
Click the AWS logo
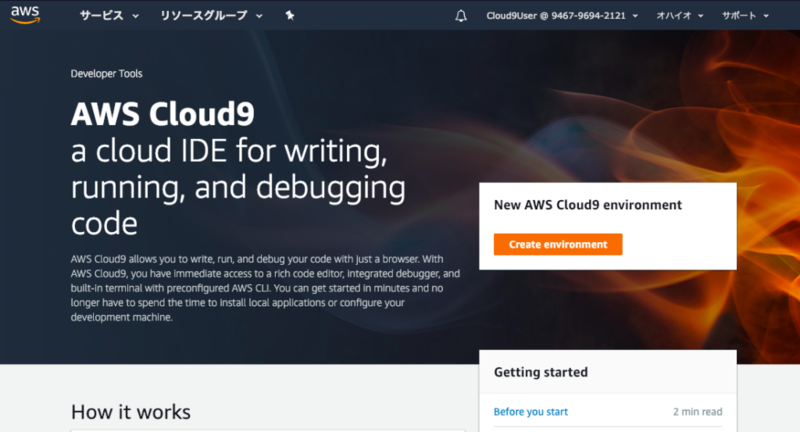pyautogui.click(x=25, y=15)
